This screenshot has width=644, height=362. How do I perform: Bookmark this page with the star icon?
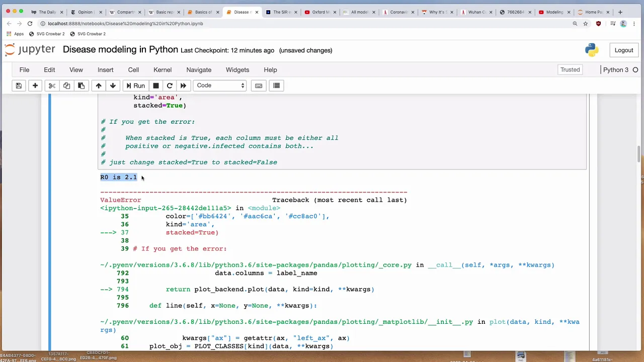pyautogui.click(x=586, y=23)
